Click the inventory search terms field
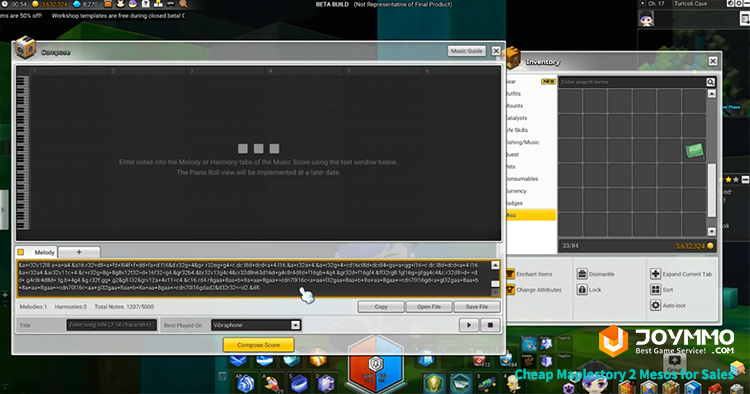750x394 pixels. (632, 82)
